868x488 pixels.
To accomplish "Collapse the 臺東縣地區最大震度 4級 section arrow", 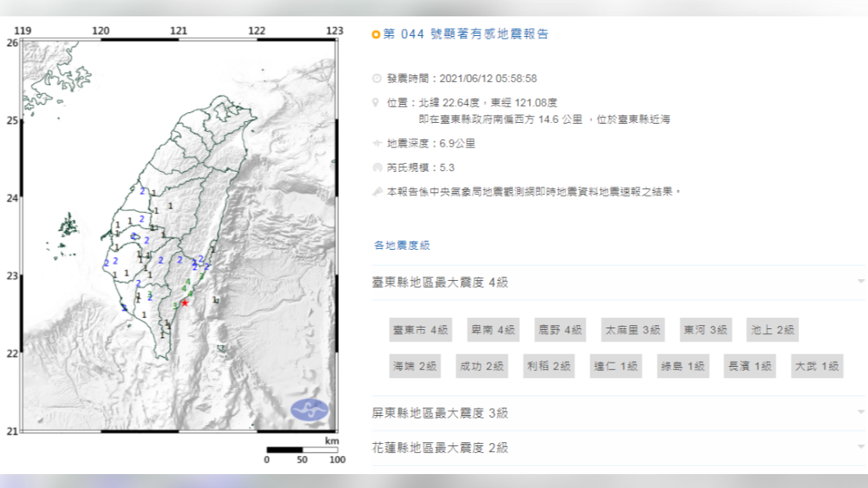I will point(861,282).
